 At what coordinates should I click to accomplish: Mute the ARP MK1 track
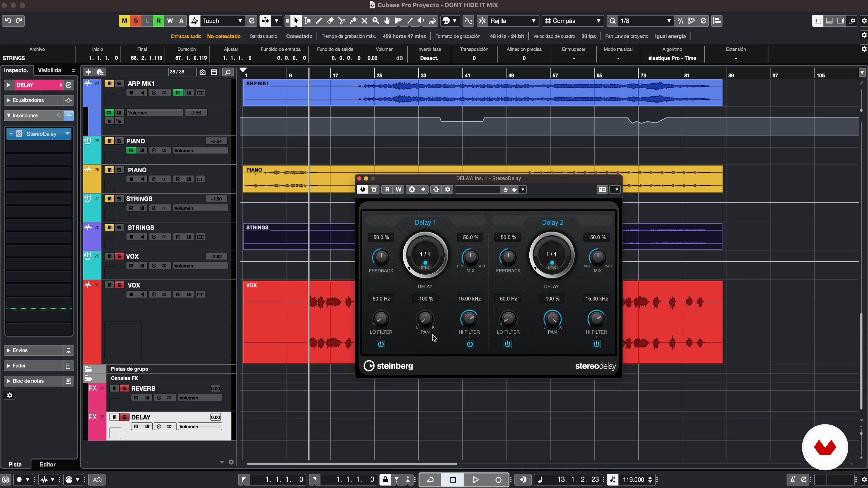(109, 84)
